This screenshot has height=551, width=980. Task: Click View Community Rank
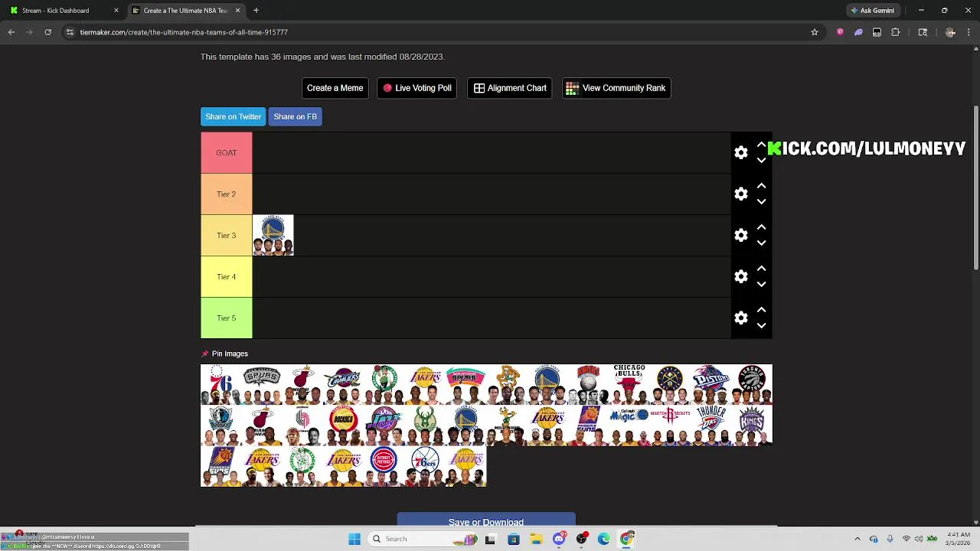coord(616,88)
